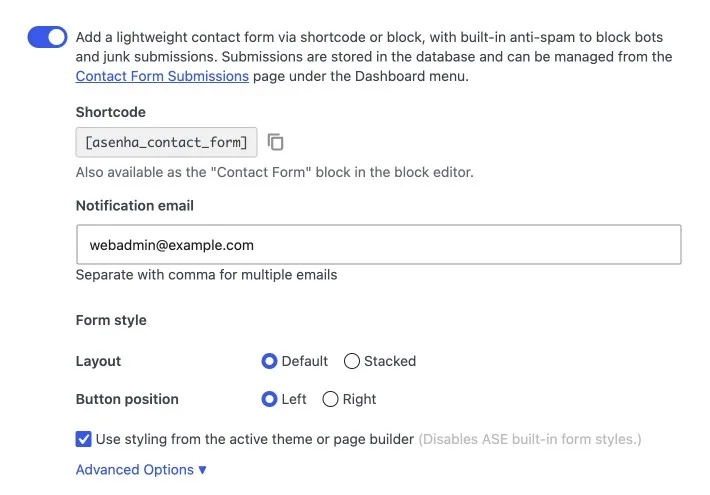The height and width of the screenshot is (495, 710).
Task: Set button position to Left
Action: (269, 399)
